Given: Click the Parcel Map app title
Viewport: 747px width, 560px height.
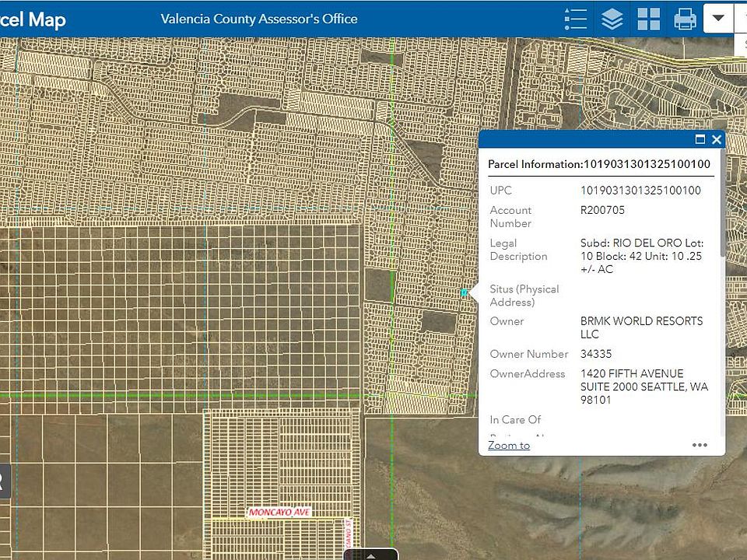Looking at the screenshot, I should 33,20.
